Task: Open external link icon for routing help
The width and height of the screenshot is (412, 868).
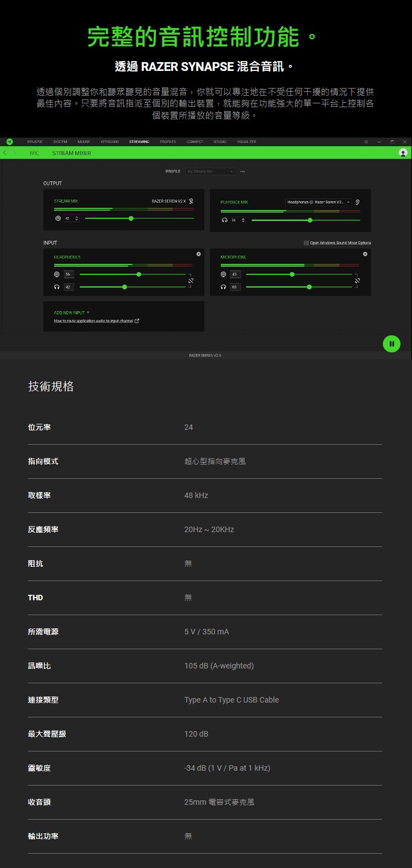Action: click(x=137, y=321)
